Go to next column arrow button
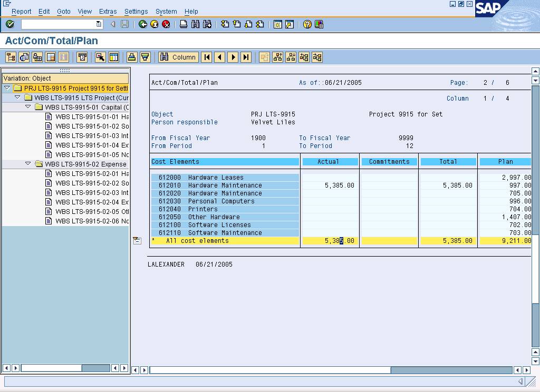540x392 pixels. pyautogui.click(x=233, y=57)
